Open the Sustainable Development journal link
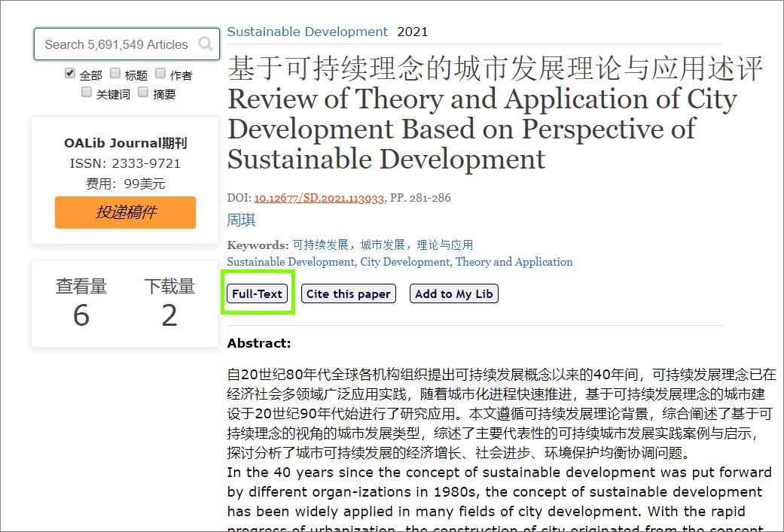 click(307, 32)
